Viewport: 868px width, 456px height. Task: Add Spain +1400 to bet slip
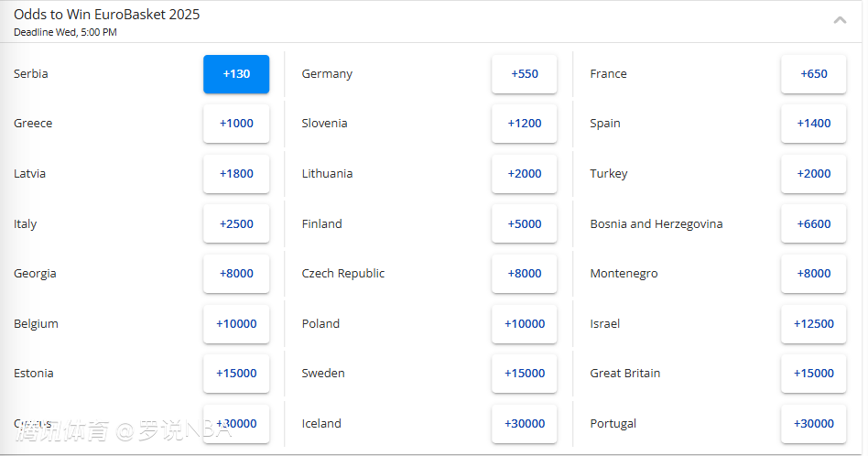coord(814,124)
